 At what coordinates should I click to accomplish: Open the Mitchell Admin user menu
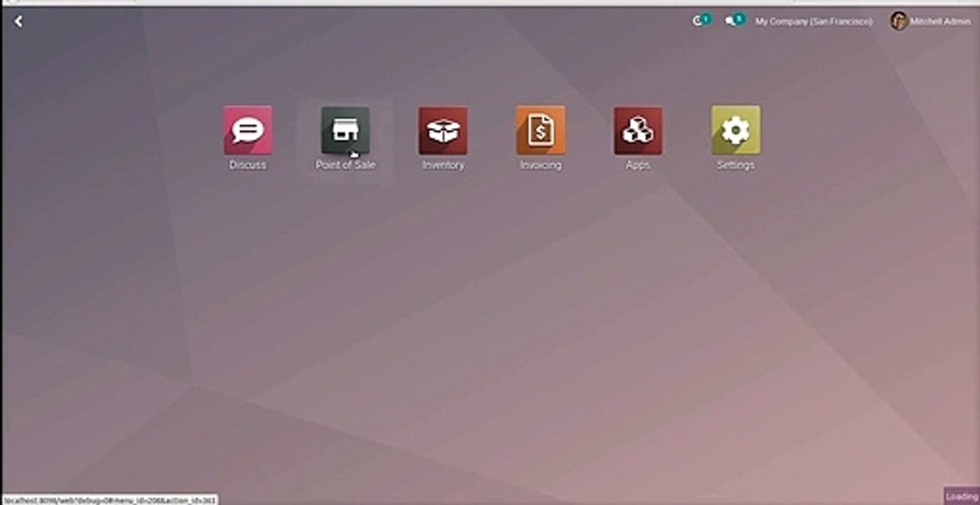(930, 21)
